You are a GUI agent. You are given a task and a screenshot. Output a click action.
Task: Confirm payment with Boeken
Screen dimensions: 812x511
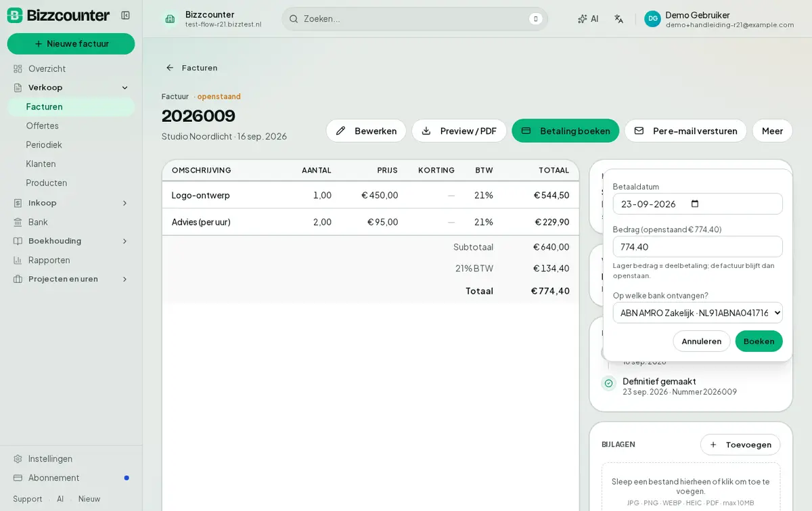coord(759,341)
